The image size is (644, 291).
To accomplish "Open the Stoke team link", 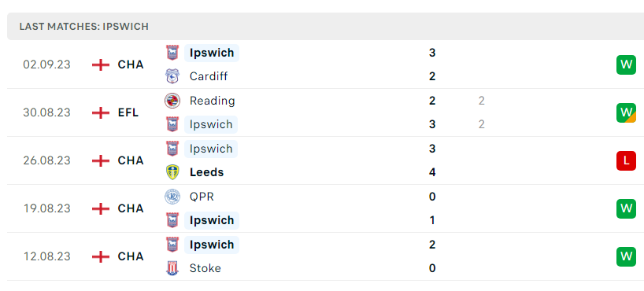I will pyautogui.click(x=205, y=268).
